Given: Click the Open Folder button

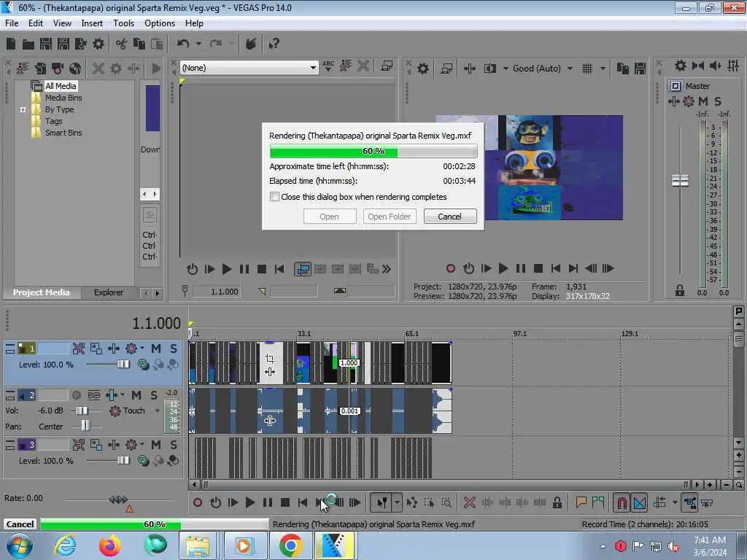Looking at the screenshot, I should (390, 216).
